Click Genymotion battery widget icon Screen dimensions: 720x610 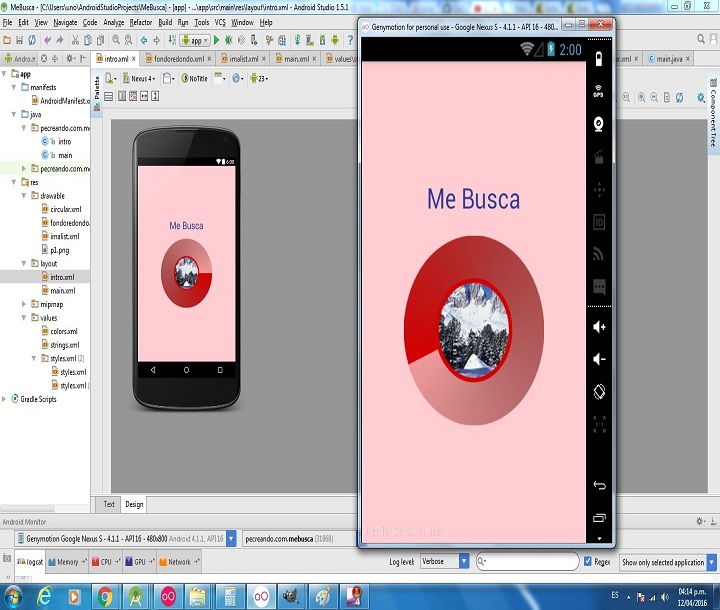[599, 59]
